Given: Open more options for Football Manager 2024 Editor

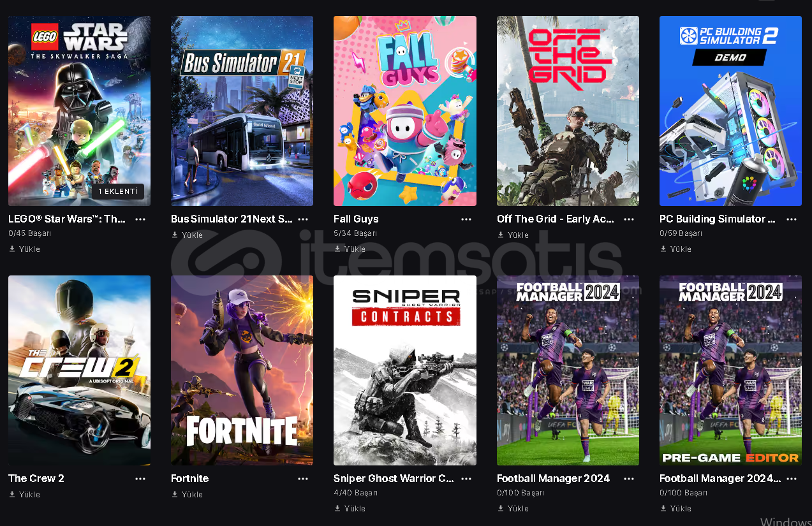Looking at the screenshot, I should click(792, 479).
